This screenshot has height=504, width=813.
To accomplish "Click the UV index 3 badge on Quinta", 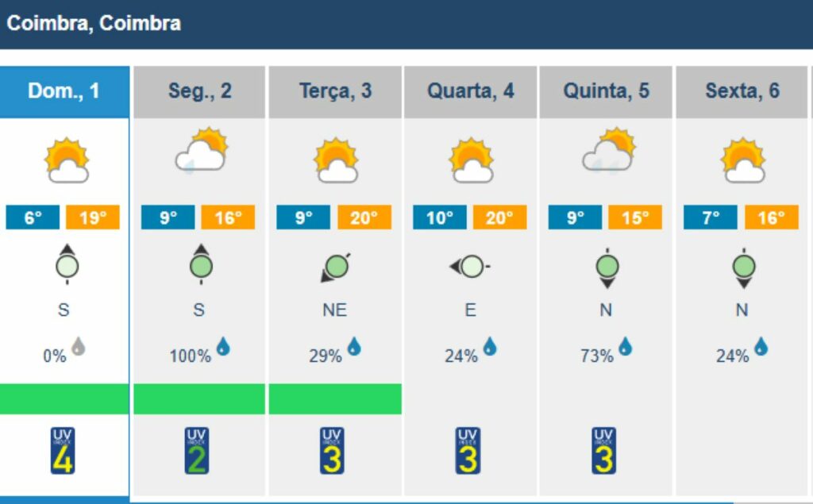I will tap(603, 451).
